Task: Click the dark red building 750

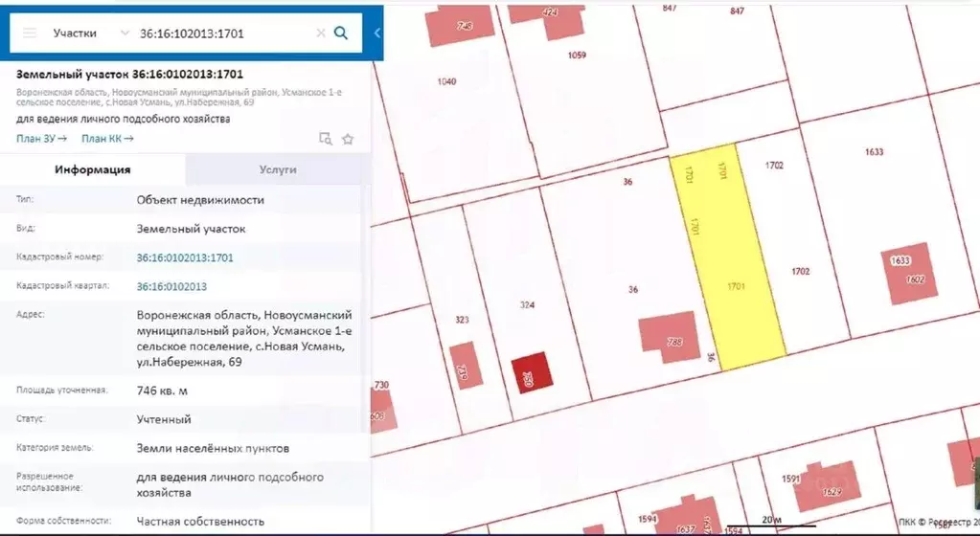Action: tap(532, 373)
